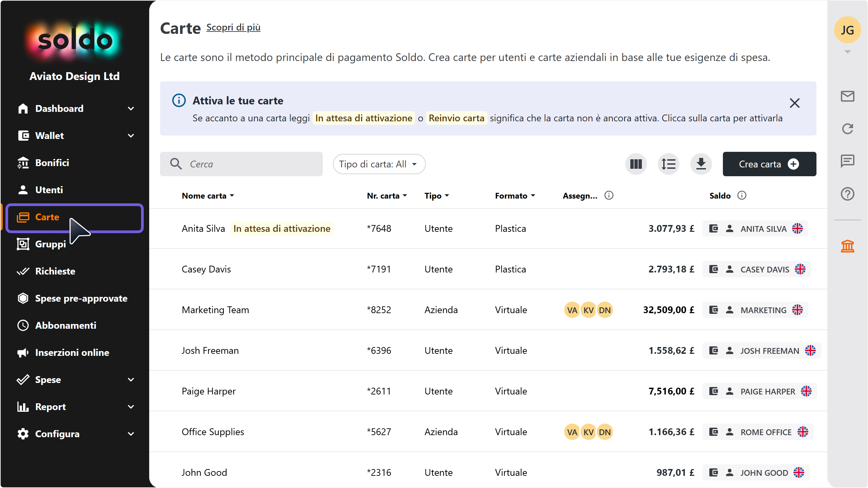
Task: Click card number *2316
Action: pyautogui.click(x=379, y=472)
